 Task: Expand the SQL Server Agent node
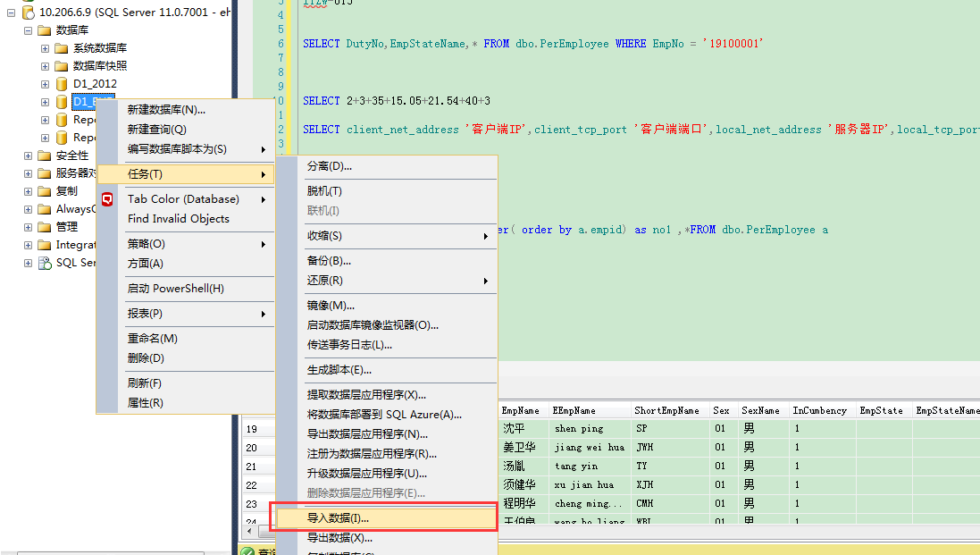pos(28,263)
